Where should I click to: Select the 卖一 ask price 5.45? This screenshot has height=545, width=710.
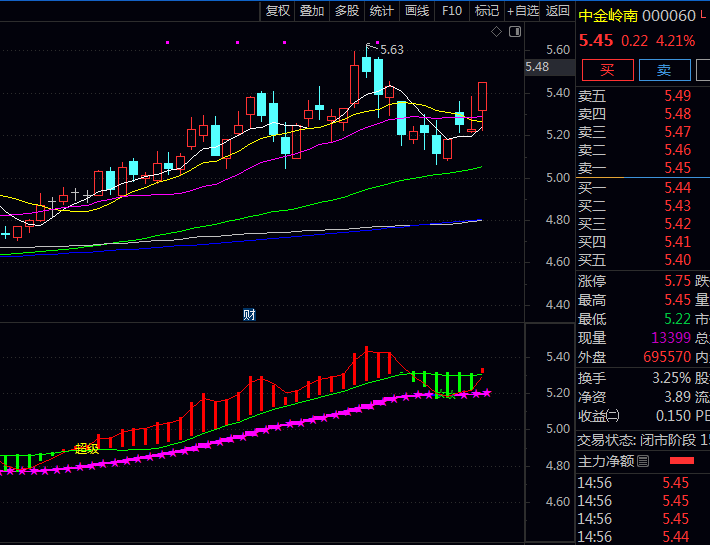pos(677,168)
